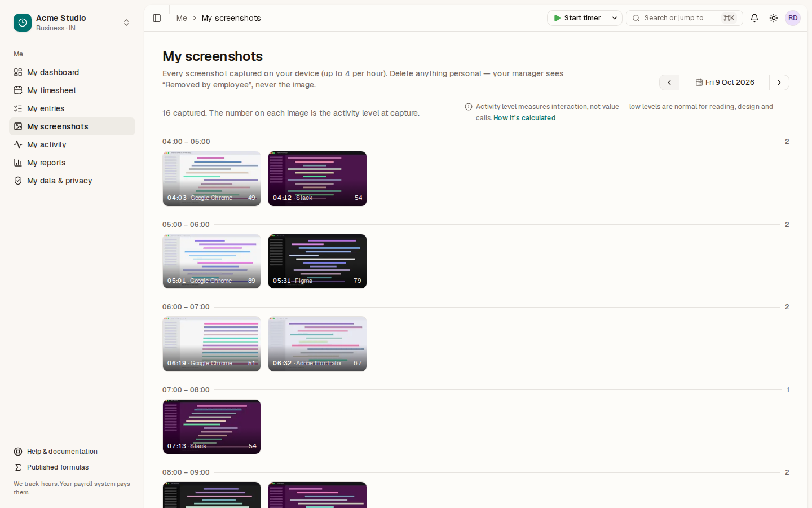Screen dimensions: 812x508
Task: Open the 06:32 Adobe Illustrator screenshot
Action: pos(317,344)
